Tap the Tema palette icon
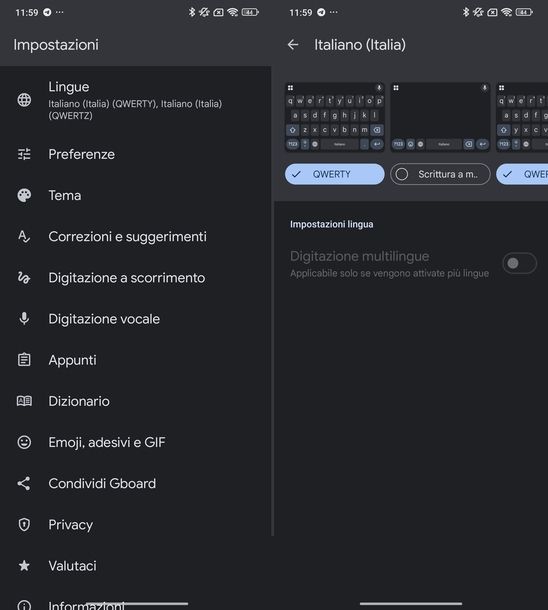 (24, 195)
